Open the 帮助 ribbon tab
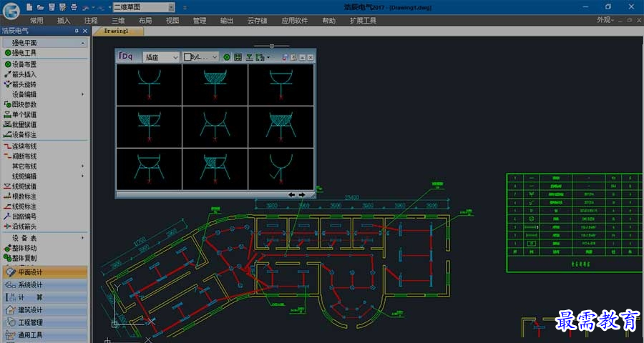 328,21
